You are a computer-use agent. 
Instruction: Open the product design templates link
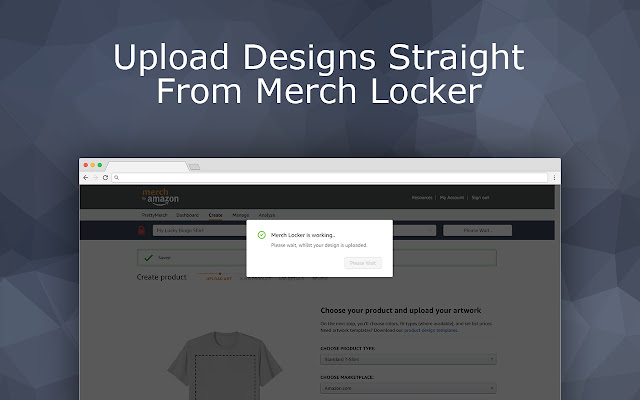click(431, 330)
